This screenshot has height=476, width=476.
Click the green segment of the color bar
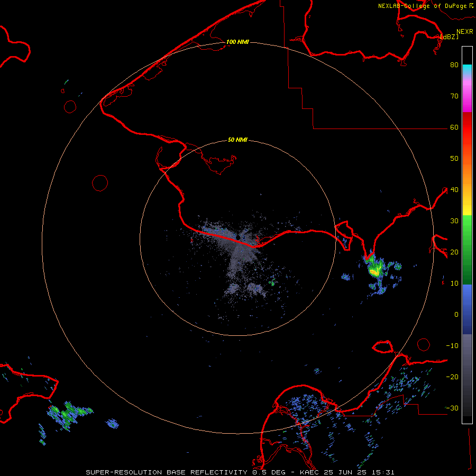tap(467, 250)
